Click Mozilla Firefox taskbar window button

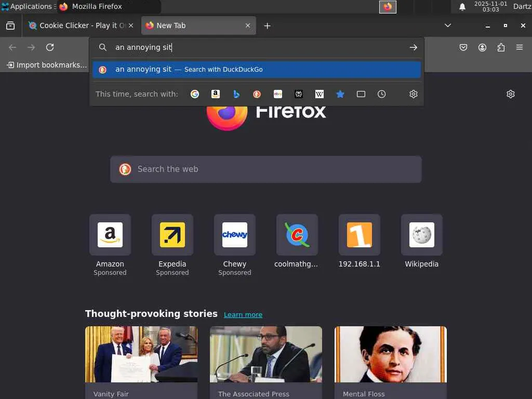[x=109, y=6]
